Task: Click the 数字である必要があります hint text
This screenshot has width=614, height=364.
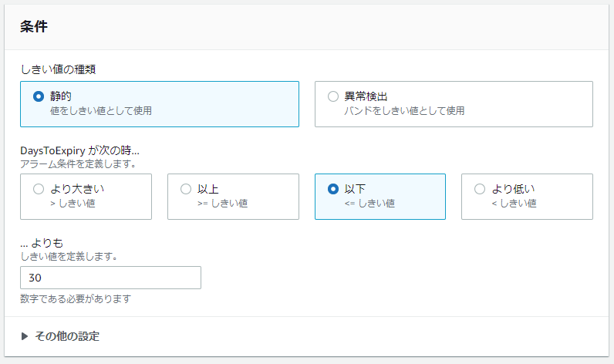Action: 76,299
